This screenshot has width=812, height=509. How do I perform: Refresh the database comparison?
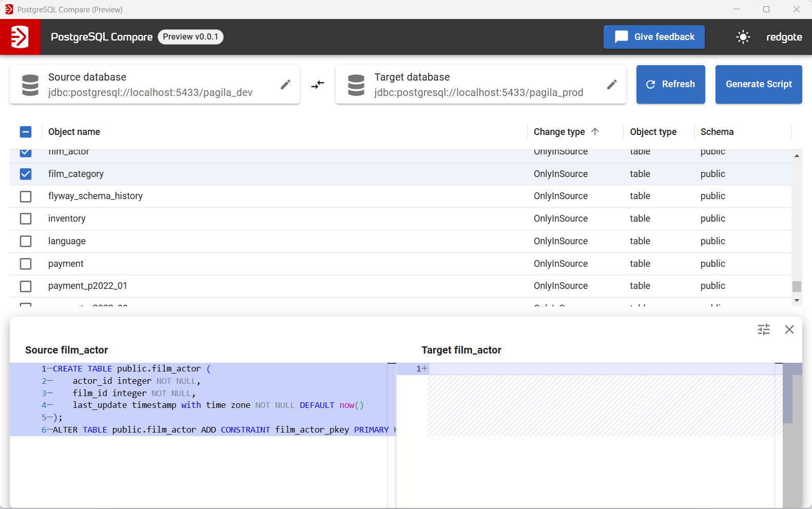coord(670,85)
